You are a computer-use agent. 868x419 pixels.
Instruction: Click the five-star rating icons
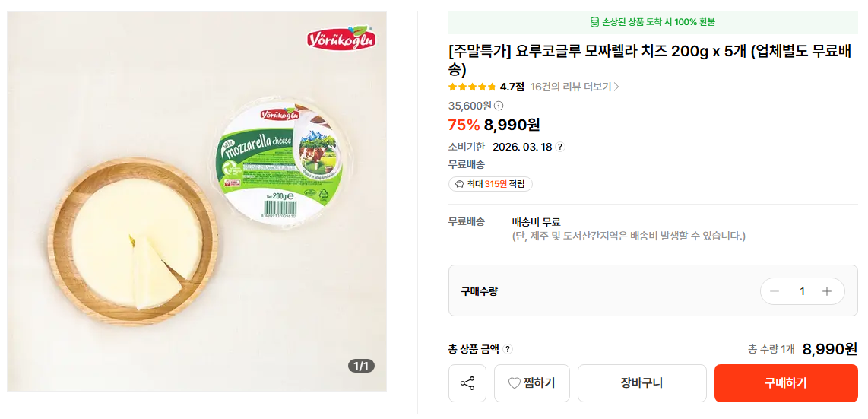[472, 87]
